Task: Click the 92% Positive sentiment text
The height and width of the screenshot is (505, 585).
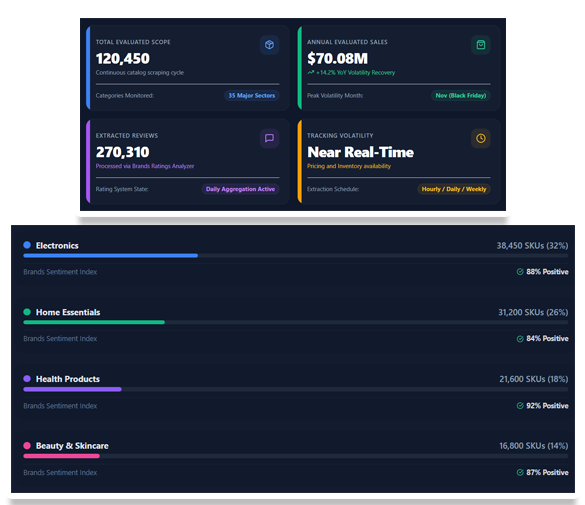Action: click(x=547, y=406)
